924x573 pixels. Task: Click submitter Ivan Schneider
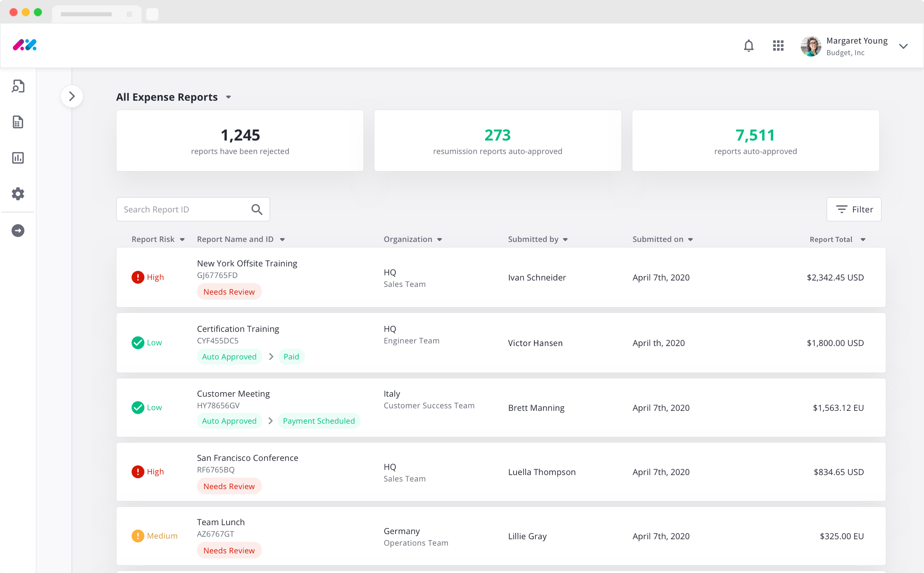click(537, 277)
